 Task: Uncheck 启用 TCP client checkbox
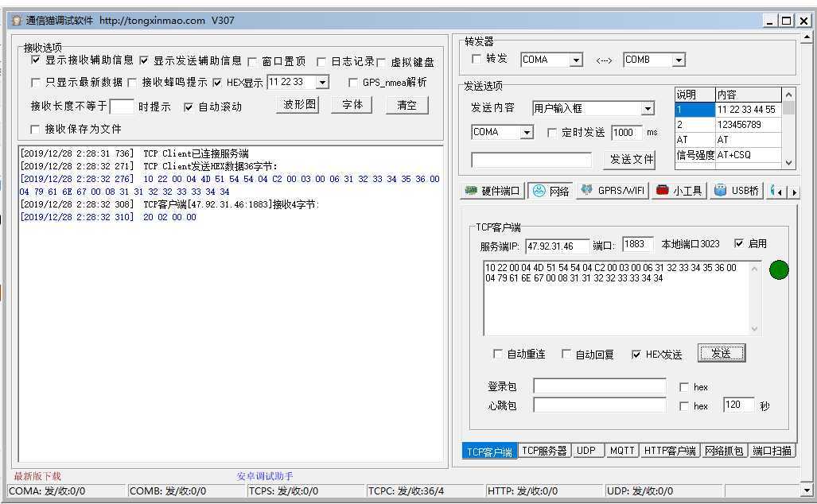(739, 243)
